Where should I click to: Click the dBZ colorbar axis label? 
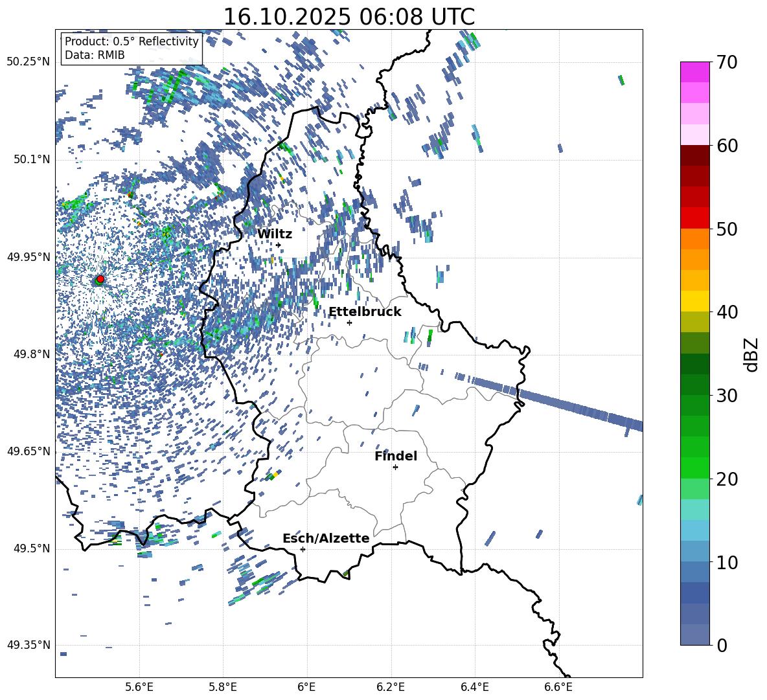tap(750, 354)
